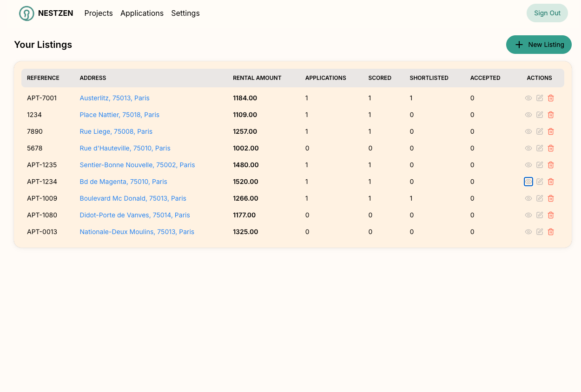Open the Austerlitz, 75013 address link

pos(114,98)
